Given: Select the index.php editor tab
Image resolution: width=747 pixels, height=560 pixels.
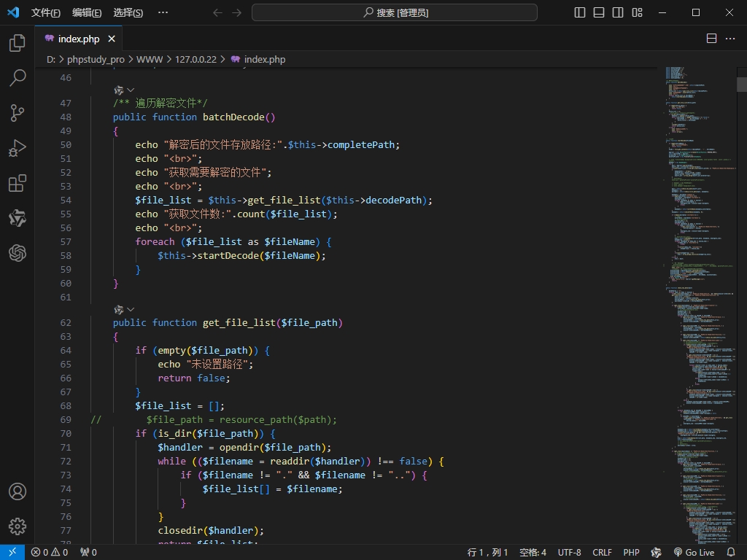Looking at the screenshot, I should pyautogui.click(x=78, y=39).
